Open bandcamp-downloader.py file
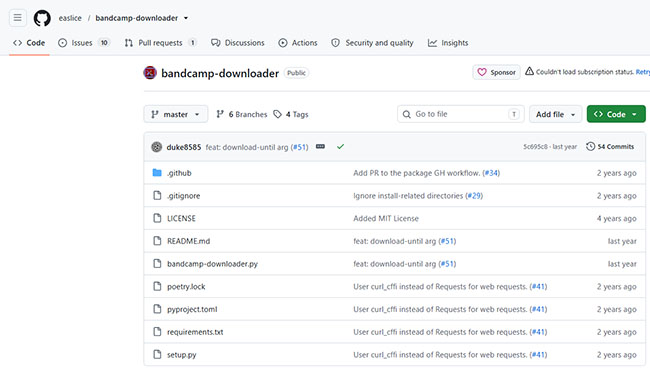This screenshot has width=650, height=370. [212, 264]
